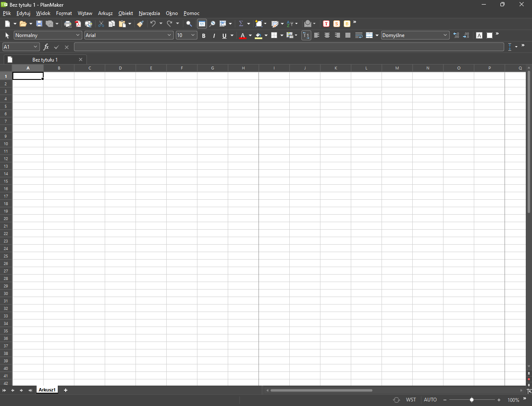The width and height of the screenshot is (532, 406).
Task: Open the Format menu
Action: [x=64, y=13]
